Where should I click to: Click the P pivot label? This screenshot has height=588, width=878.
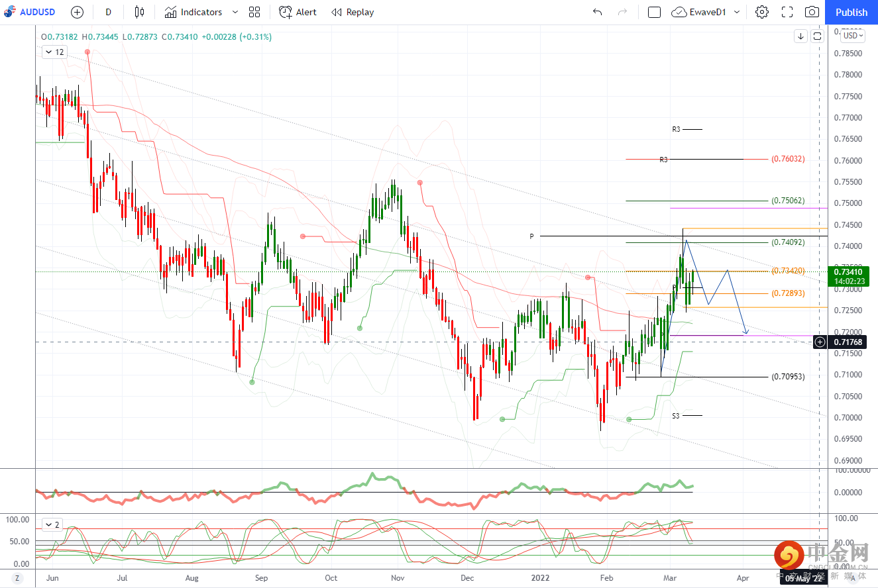coord(531,236)
